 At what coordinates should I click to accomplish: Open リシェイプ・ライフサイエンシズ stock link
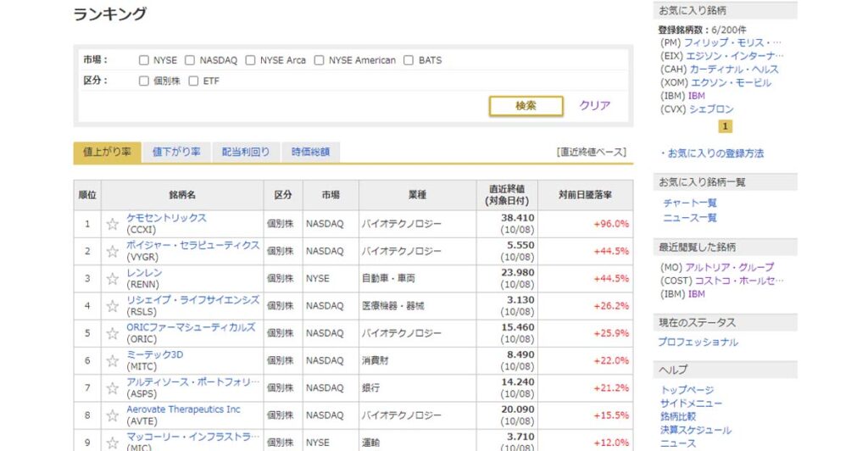click(x=192, y=300)
